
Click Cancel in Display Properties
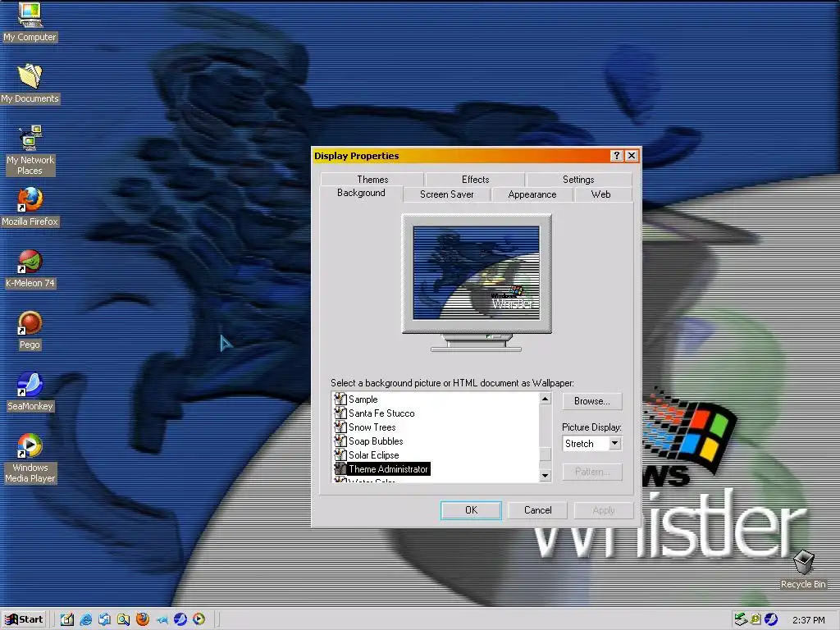[537, 510]
